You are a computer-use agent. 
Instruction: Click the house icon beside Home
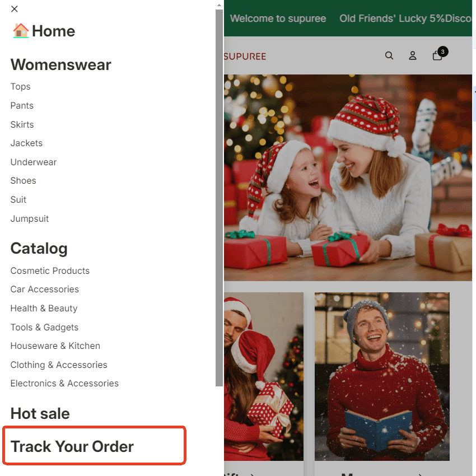pyautogui.click(x=21, y=31)
